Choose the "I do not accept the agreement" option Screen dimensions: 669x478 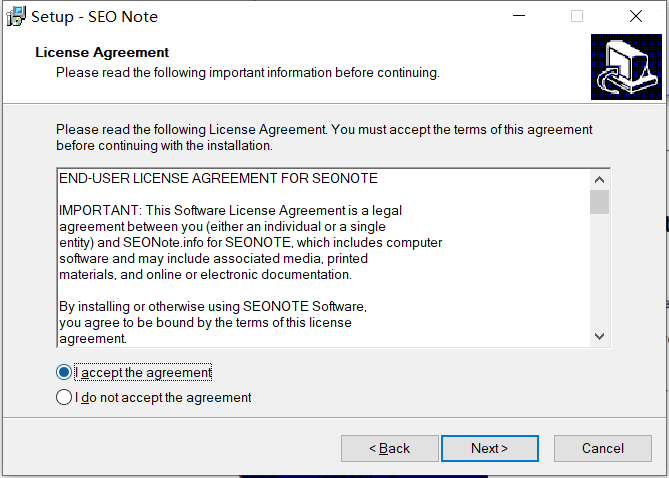(64, 397)
